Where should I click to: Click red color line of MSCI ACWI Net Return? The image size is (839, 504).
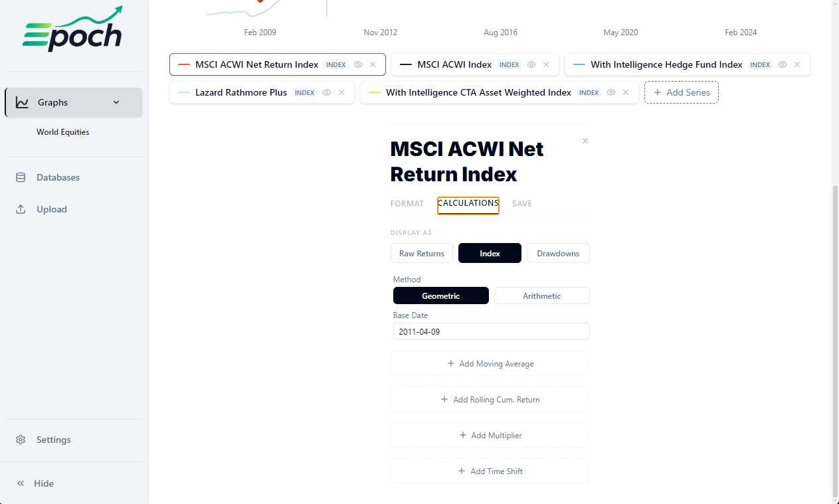click(x=184, y=64)
